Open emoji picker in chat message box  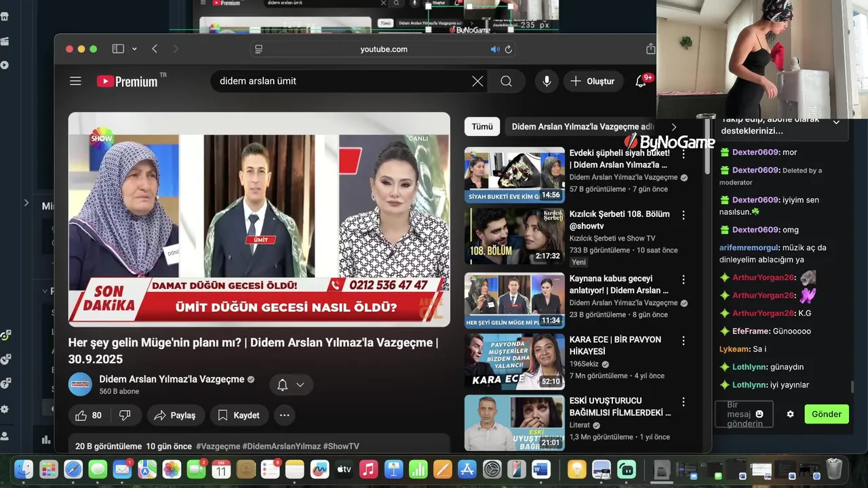pos(759,413)
